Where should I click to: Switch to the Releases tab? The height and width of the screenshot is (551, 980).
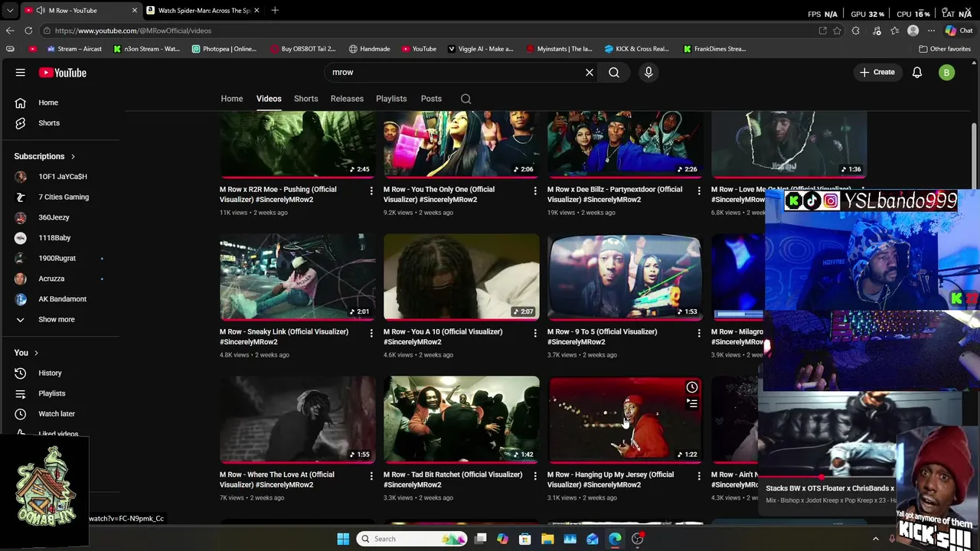[x=347, y=99]
